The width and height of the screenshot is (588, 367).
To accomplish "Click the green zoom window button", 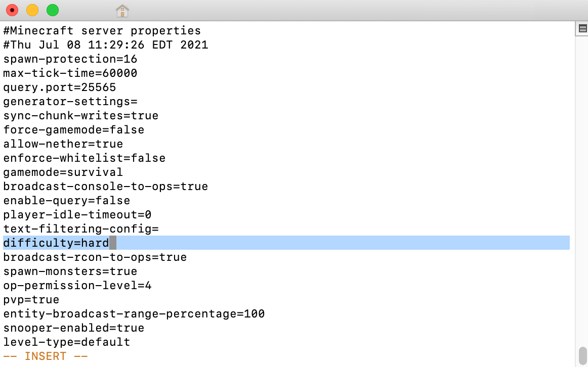I will pyautogui.click(x=52, y=10).
